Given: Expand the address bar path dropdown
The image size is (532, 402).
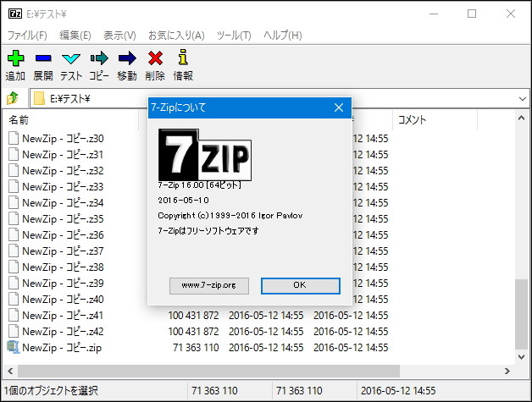Looking at the screenshot, I should point(522,99).
